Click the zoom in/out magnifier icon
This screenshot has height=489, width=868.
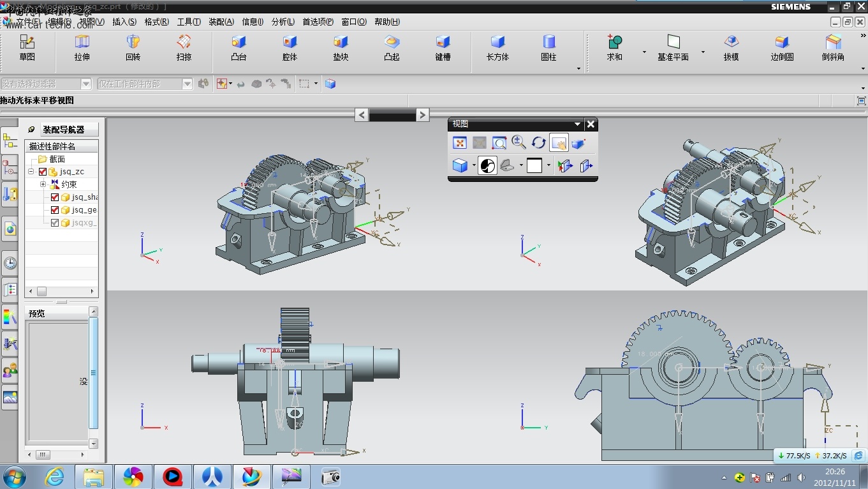[x=519, y=143]
